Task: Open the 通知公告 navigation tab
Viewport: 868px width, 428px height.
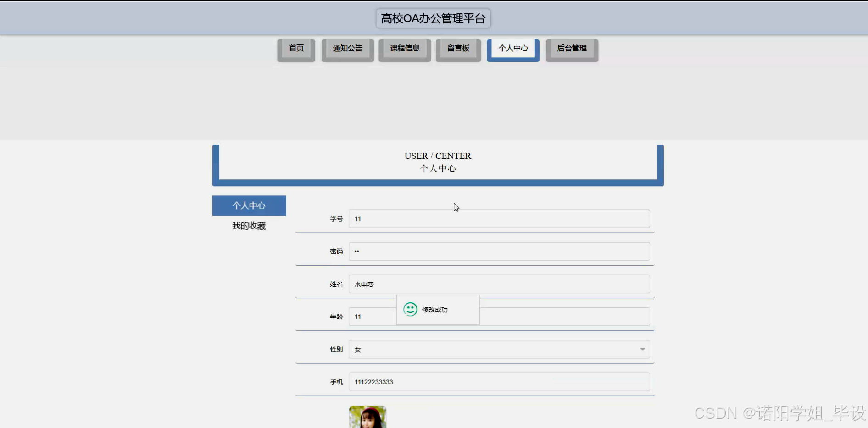Action: 347,48
